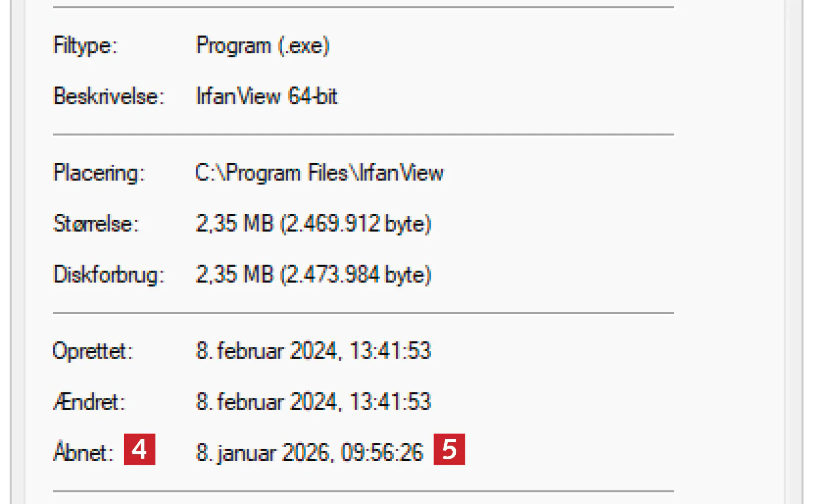Select the C:\Program Files\IrfanView path
Screen dimensions: 828x504
[319, 173]
